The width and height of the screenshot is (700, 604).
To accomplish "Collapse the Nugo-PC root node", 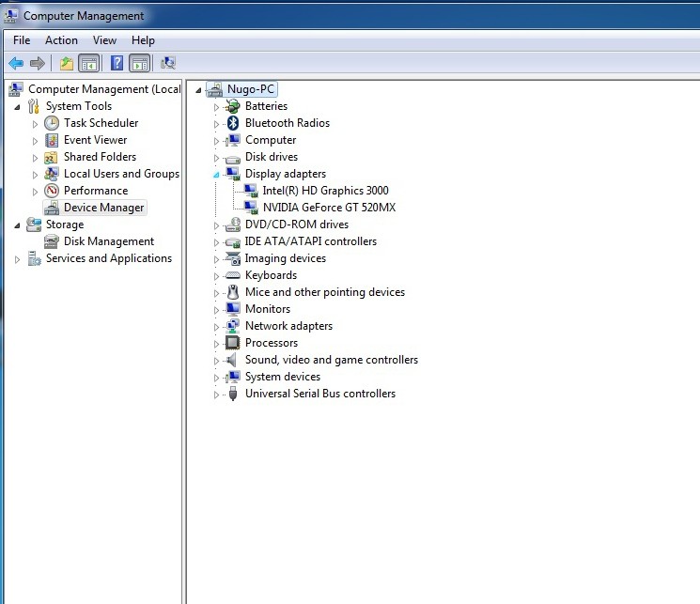I will coord(198,90).
